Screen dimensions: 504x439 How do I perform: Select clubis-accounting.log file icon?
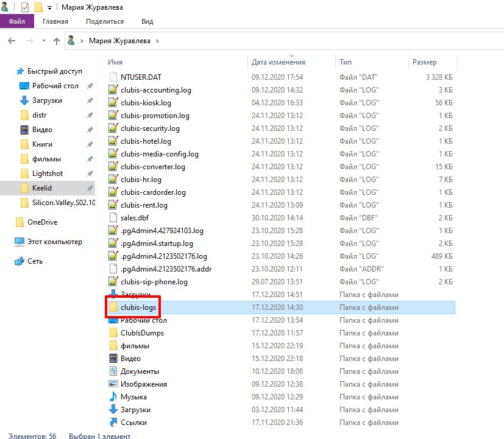click(x=113, y=90)
